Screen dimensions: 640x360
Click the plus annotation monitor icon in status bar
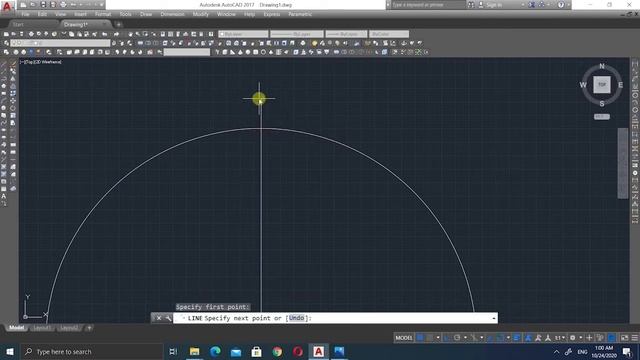coord(589,338)
